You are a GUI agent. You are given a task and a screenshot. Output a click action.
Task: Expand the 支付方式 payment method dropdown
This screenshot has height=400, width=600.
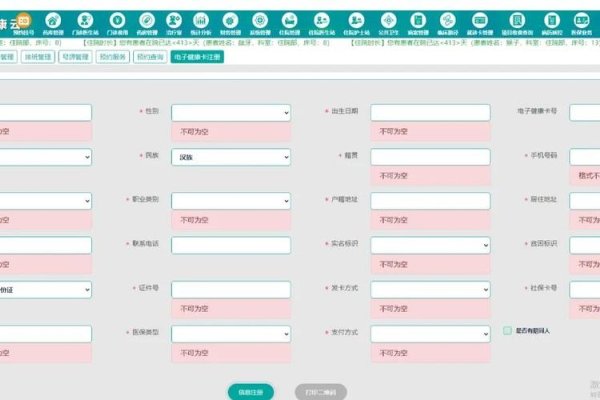[x=430, y=334]
